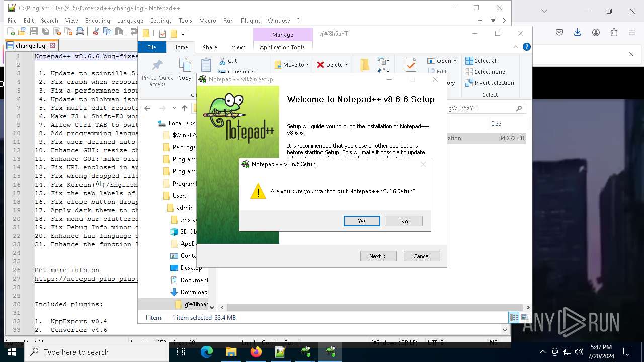Click Firefox Extensions puzzle icon

tap(614, 32)
